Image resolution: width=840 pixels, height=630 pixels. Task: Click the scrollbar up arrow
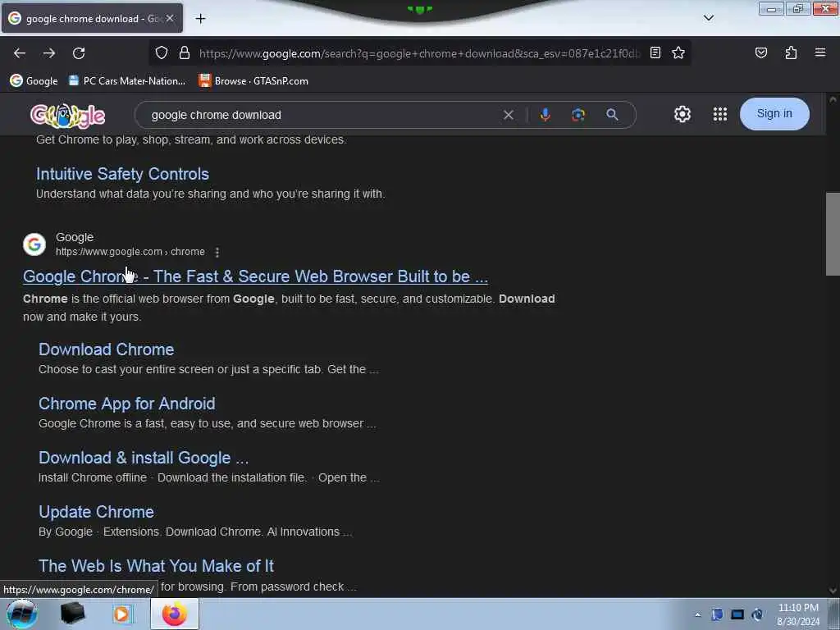point(833,99)
